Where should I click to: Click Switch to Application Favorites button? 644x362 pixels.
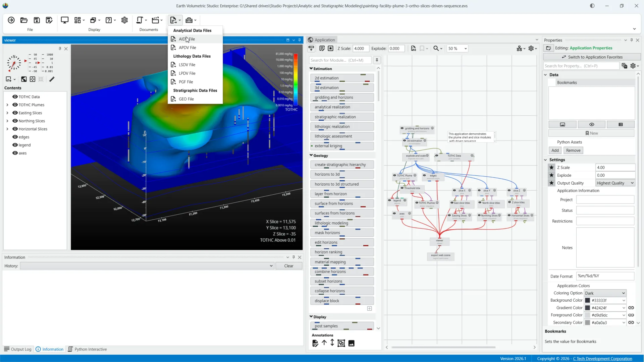592,57
